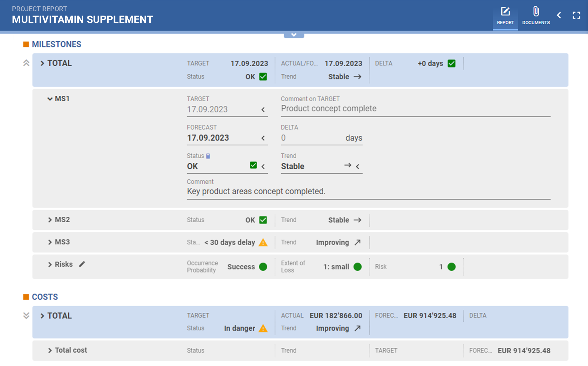Click the back chevron in the header
Viewport: 588px width, 366px height.
coord(559,15)
